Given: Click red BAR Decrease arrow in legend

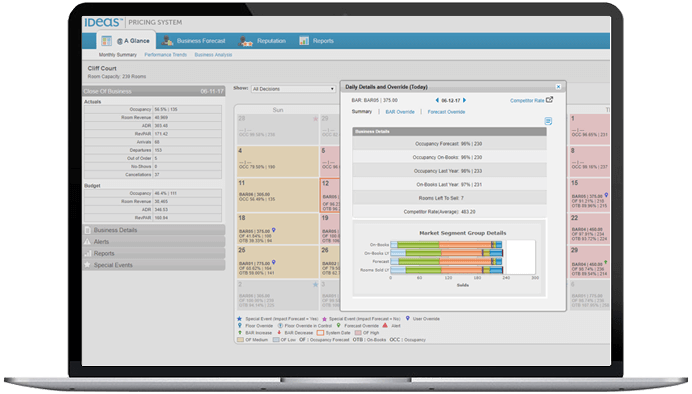Looking at the screenshot, I should click(x=279, y=332).
